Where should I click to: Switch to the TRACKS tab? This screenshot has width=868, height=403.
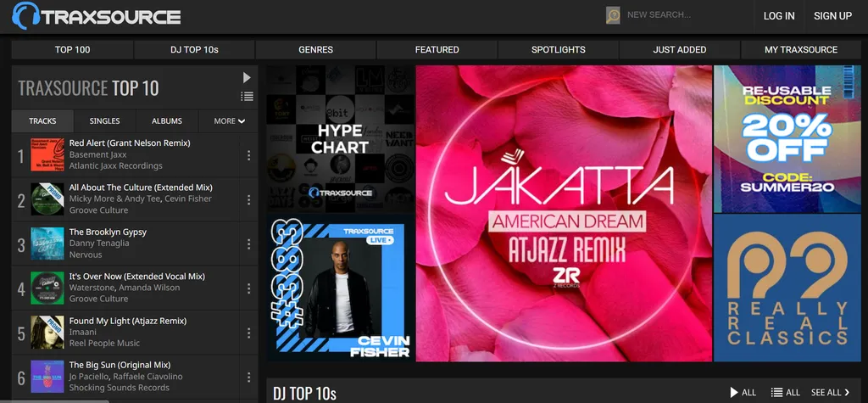[42, 120]
